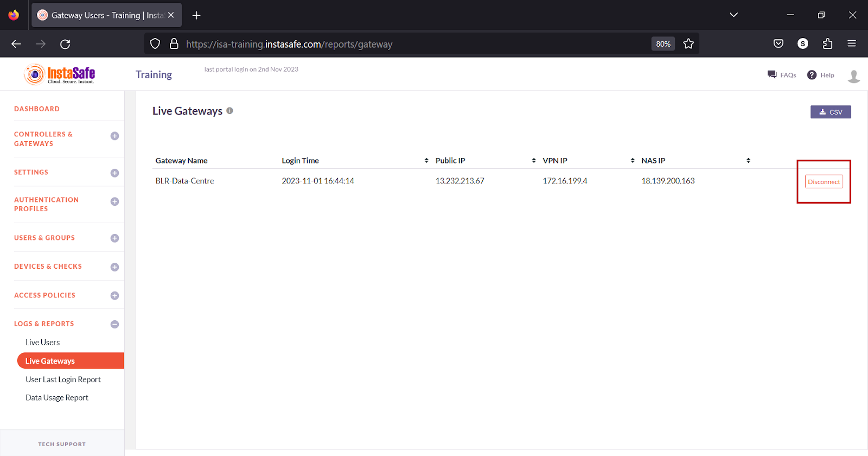Expand Devices & Checks plus icon

tap(114, 267)
